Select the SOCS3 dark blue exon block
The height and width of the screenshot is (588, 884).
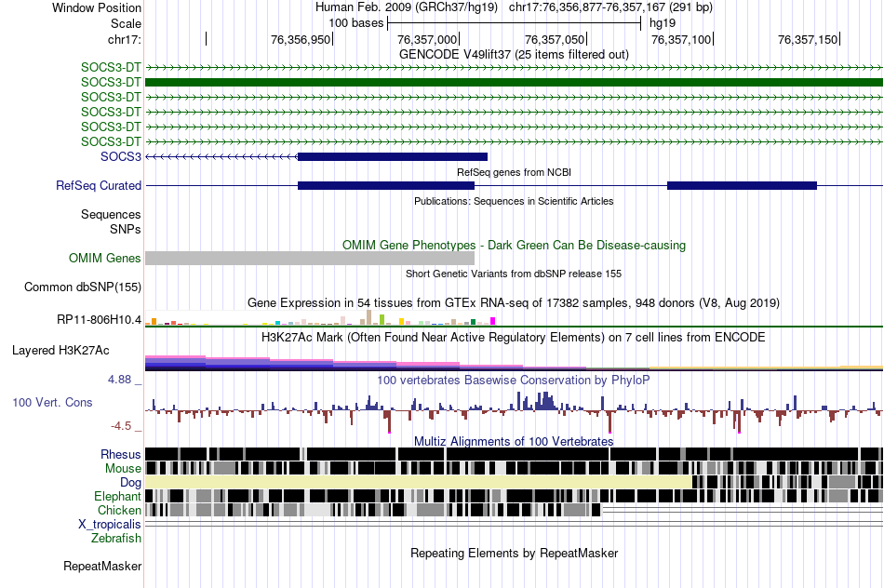tap(393, 156)
